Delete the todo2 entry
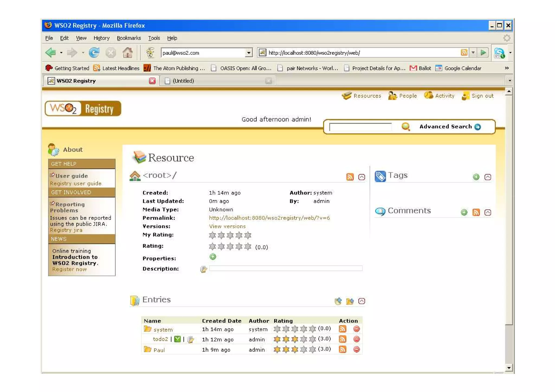Image resolution: width=555 pixels, height=392 pixels. coord(357,339)
